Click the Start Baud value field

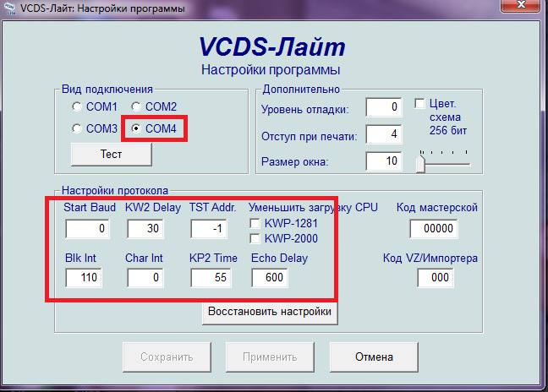tap(87, 229)
